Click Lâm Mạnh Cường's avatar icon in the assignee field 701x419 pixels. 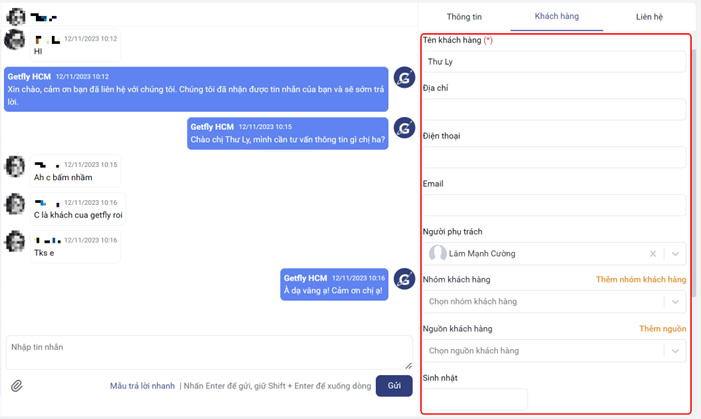click(x=437, y=254)
